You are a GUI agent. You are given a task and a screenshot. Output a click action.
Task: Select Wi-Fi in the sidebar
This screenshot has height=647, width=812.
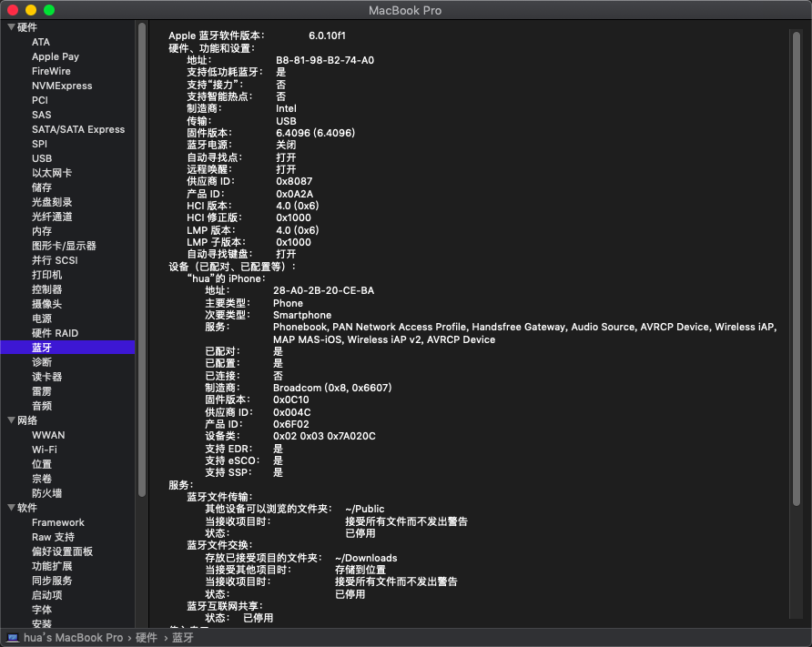pyautogui.click(x=45, y=450)
